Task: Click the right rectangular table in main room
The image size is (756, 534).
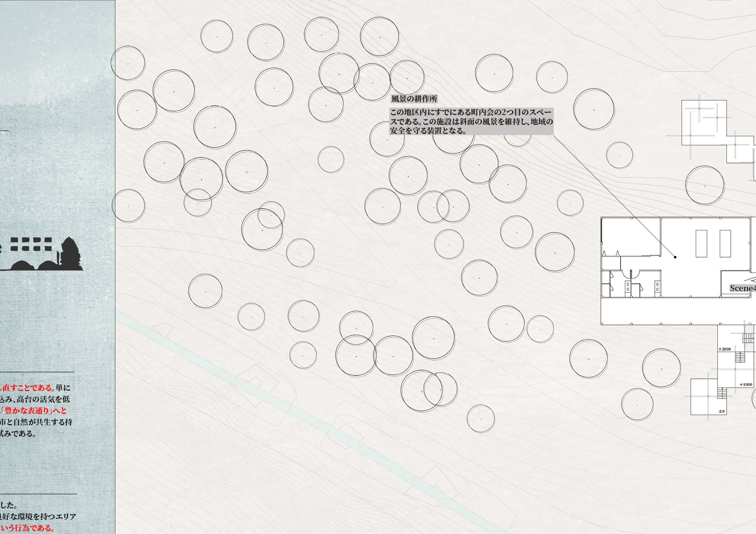Action: point(725,243)
